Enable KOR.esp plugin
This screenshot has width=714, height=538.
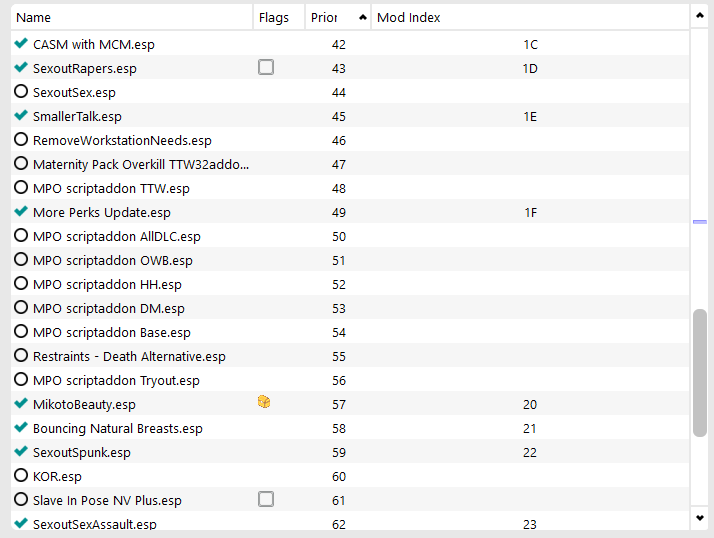[x=21, y=476]
